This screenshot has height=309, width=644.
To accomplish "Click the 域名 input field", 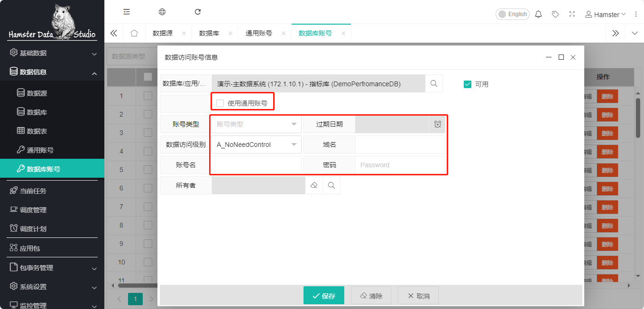I will pos(400,145).
